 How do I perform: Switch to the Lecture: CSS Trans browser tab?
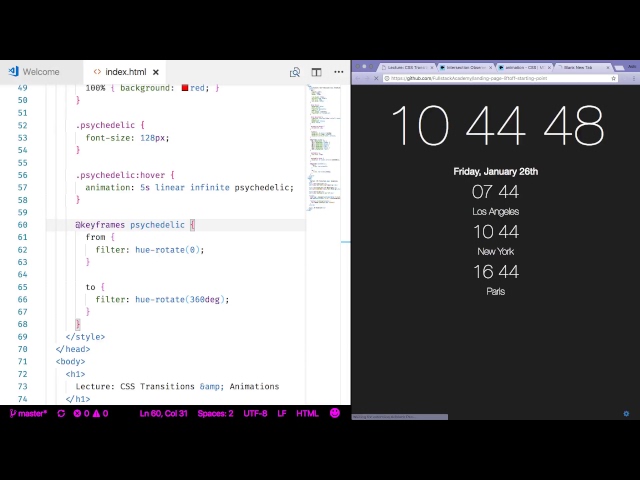[406, 67]
